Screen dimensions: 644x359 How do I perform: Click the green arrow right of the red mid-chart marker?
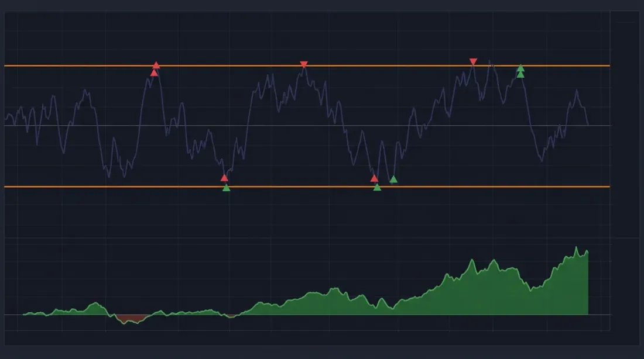coord(393,179)
